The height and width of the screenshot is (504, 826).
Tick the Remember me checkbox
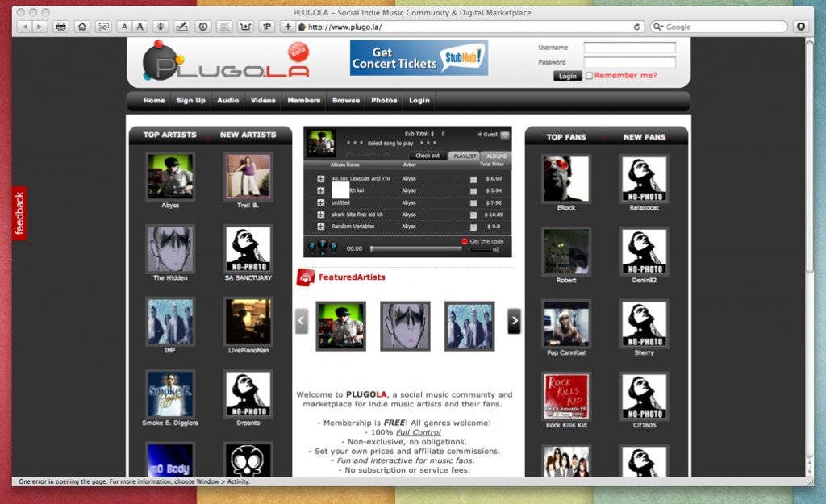tap(589, 76)
